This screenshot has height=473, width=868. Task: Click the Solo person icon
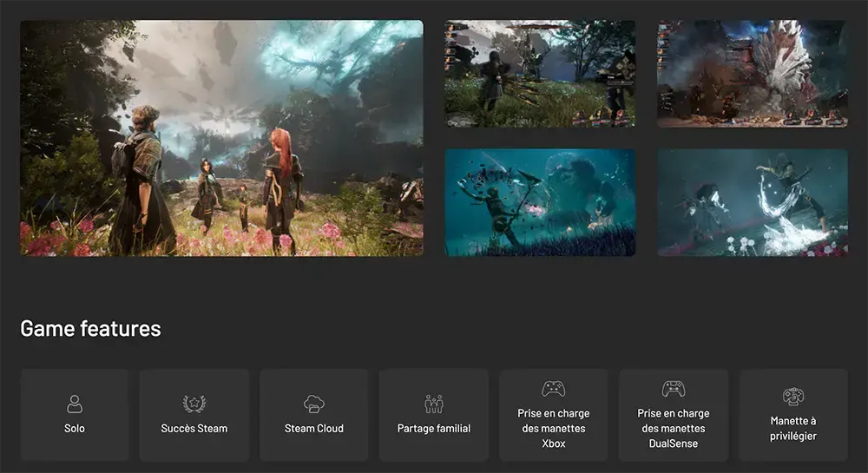(74, 404)
